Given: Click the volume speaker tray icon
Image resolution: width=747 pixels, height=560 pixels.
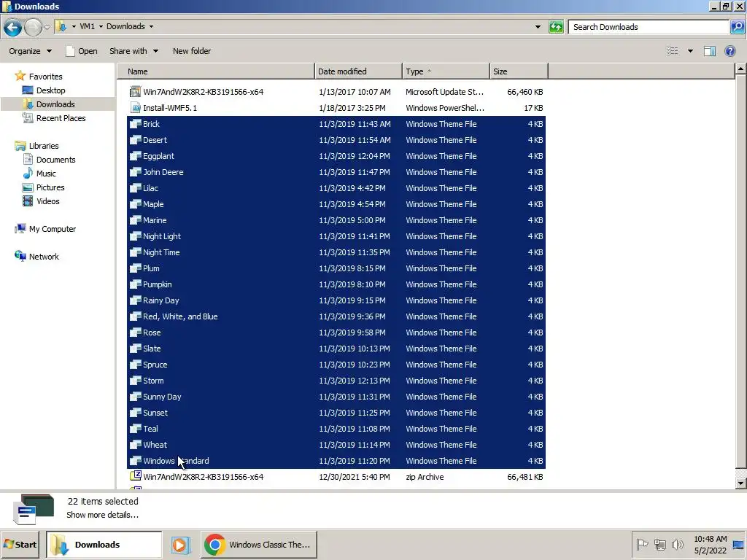Looking at the screenshot, I should (677, 544).
